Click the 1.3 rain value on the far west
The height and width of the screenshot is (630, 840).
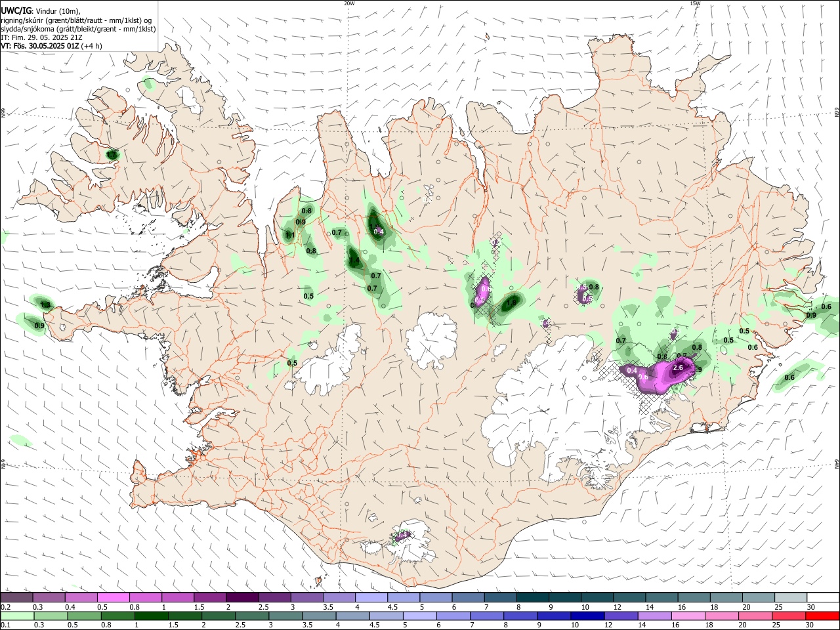pyautogui.click(x=45, y=305)
